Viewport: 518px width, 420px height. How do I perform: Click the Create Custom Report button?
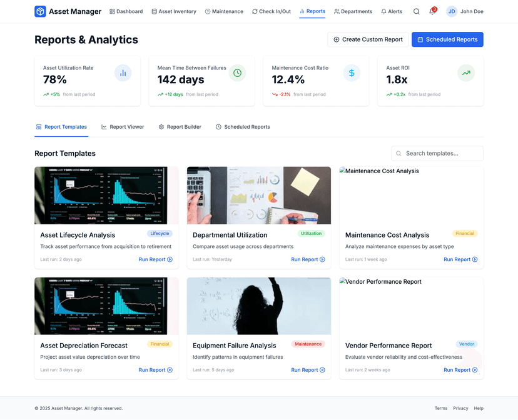click(368, 39)
